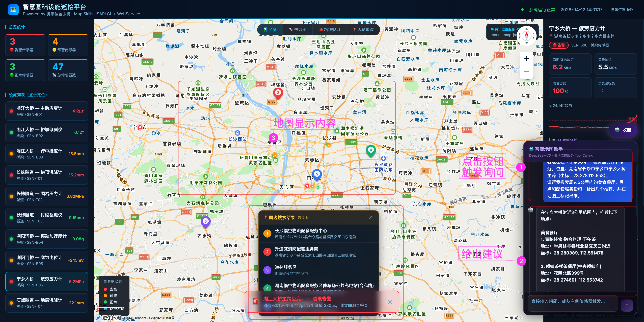Open the 人员追踪 tab
This screenshot has height=322, width=644.
pos(363,30)
